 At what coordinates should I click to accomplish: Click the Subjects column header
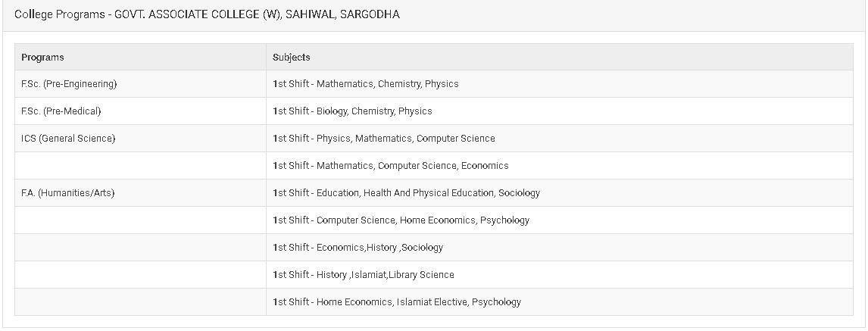(292, 57)
